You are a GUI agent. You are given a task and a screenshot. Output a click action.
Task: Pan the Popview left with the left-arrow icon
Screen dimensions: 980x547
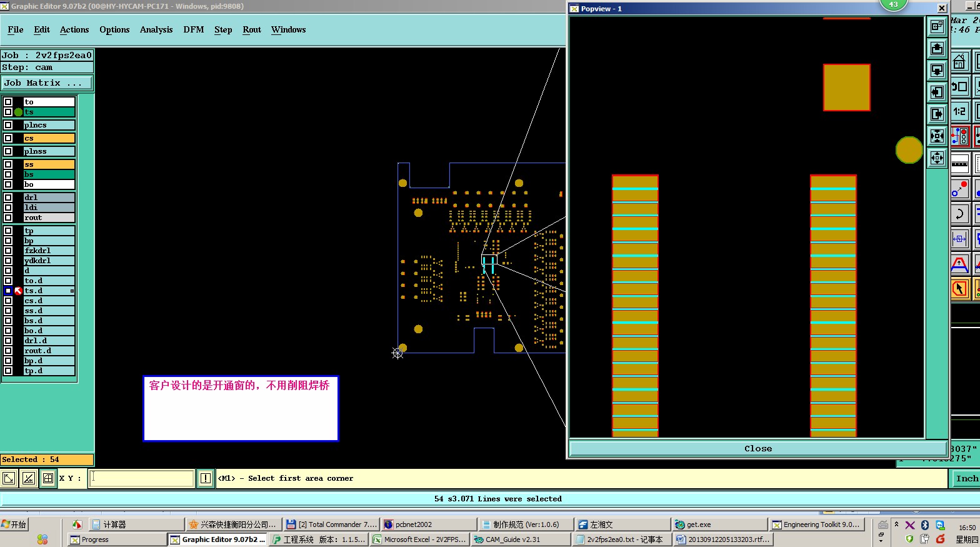[937, 92]
